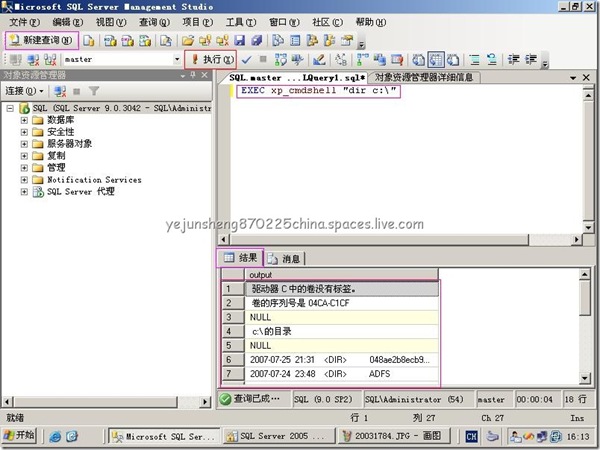Click in the EXEC xp_cmdshell query text

pyautogui.click(x=318, y=91)
